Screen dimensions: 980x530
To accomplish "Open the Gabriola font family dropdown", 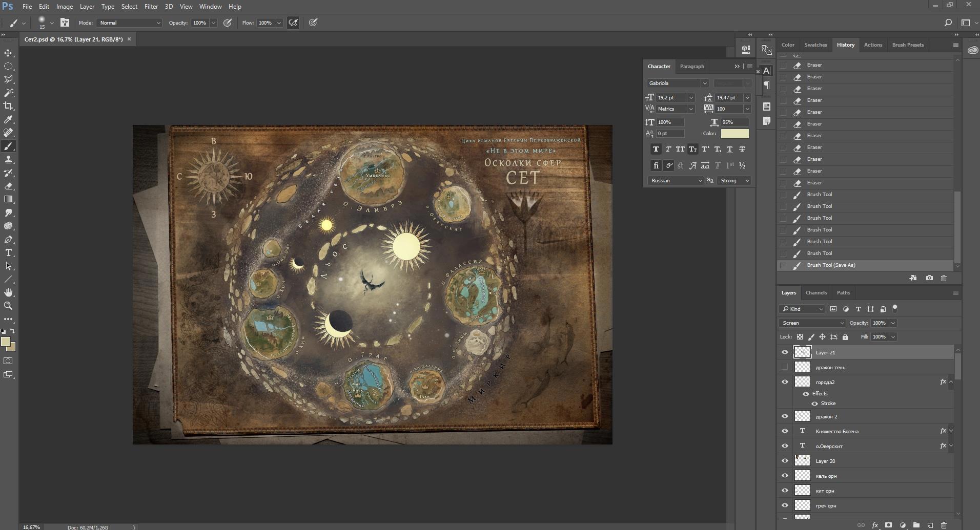I will point(704,83).
